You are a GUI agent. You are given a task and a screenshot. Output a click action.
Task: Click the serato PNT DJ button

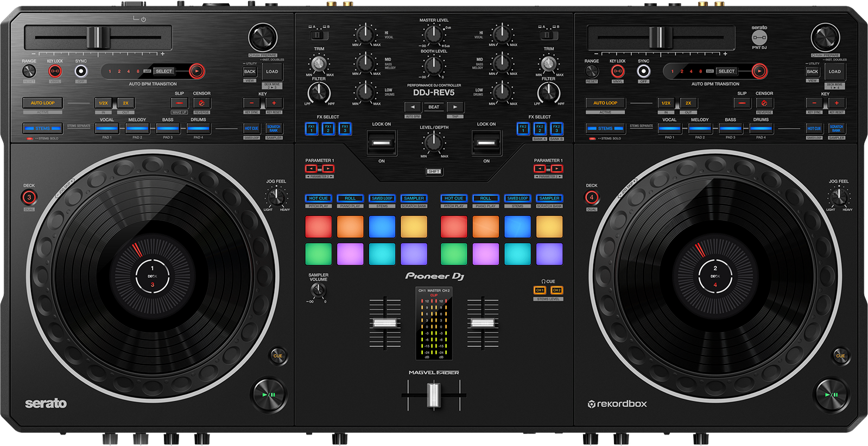coord(759,37)
